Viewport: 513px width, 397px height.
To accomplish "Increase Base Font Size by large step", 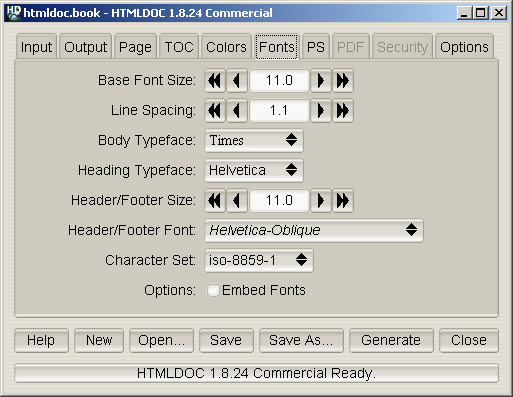I will [x=342, y=81].
